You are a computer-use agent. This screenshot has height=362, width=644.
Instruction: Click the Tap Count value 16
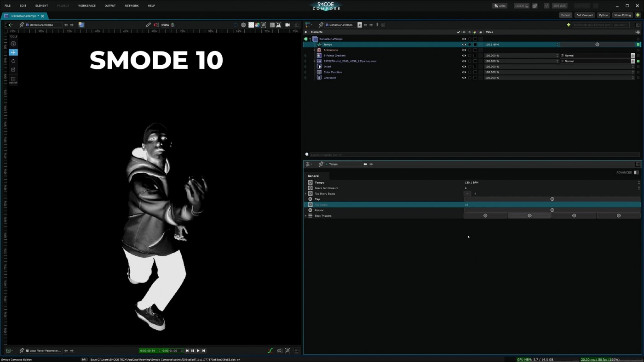[x=466, y=205]
